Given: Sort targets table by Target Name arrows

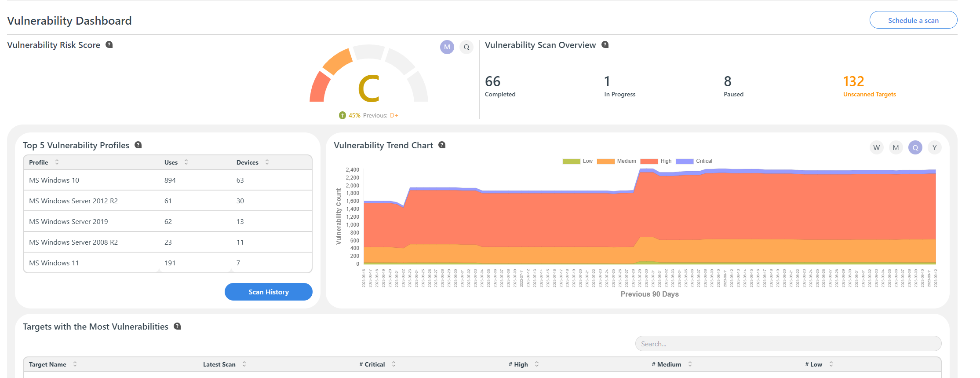Looking at the screenshot, I should click(75, 364).
